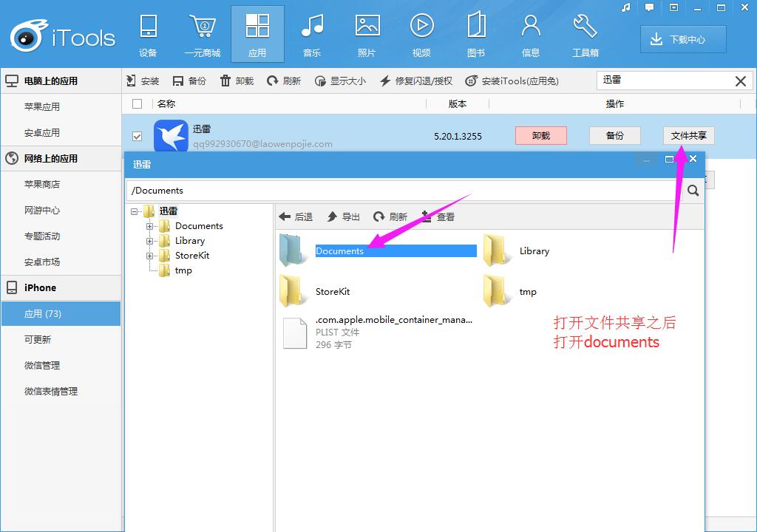This screenshot has height=532, width=757.
Task: Click the red 卸载 button for 迅雷
Action: point(541,136)
